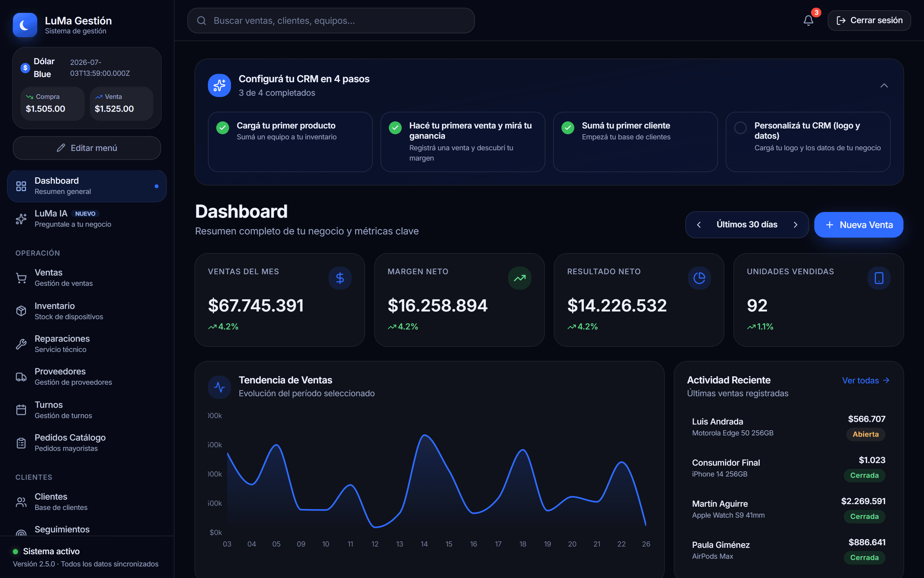Click the Resultado Neto value $14.226.532
Image resolution: width=924 pixels, height=578 pixels.
tap(617, 305)
